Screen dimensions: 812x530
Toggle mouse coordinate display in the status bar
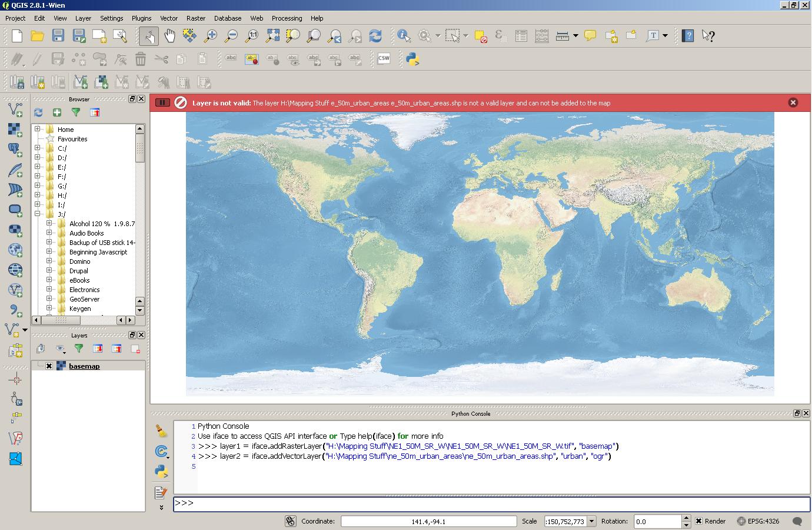point(290,521)
